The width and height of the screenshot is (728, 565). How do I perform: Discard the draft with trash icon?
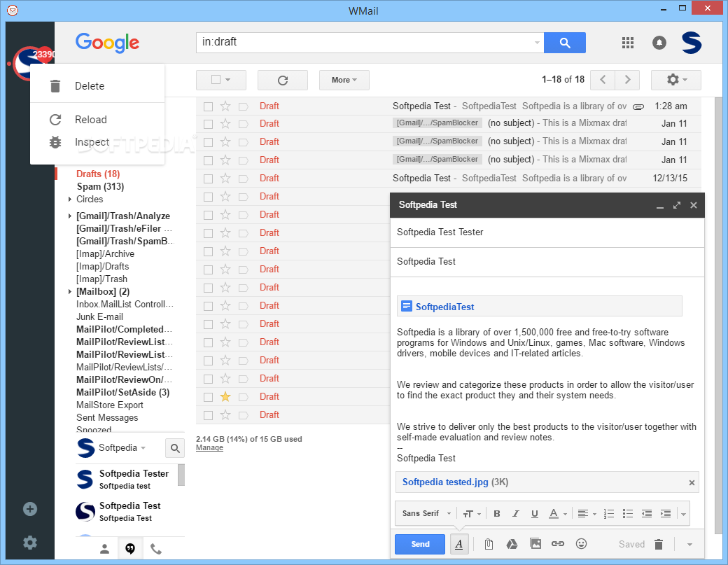click(659, 544)
